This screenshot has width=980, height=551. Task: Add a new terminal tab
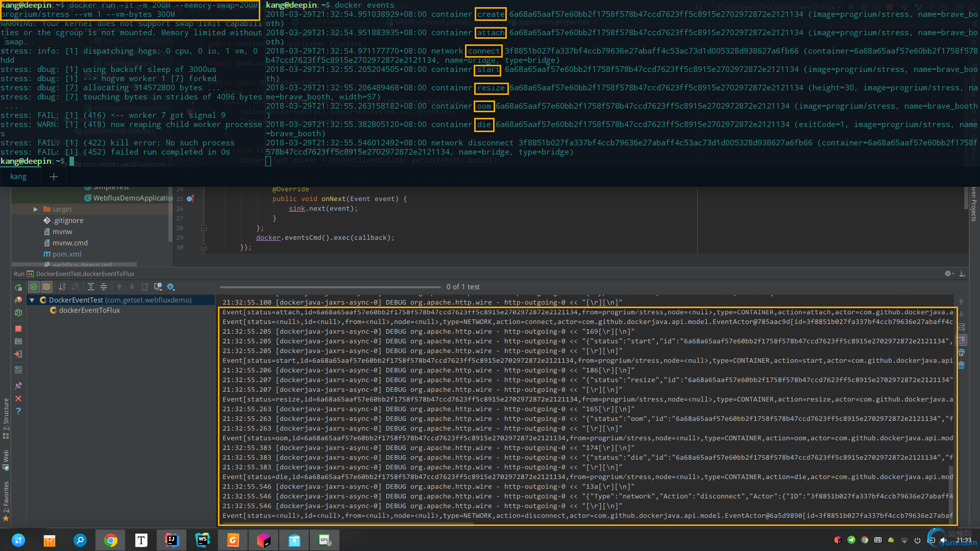point(54,177)
